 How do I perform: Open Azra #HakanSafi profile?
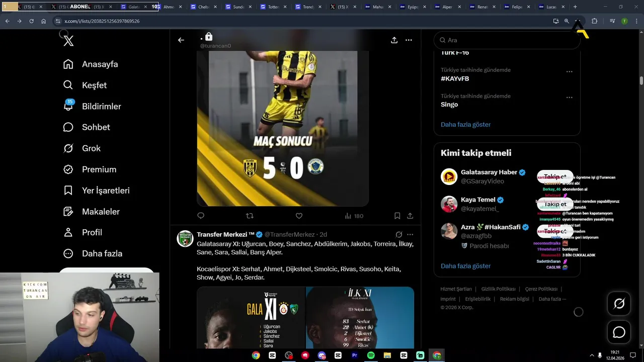(491, 227)
